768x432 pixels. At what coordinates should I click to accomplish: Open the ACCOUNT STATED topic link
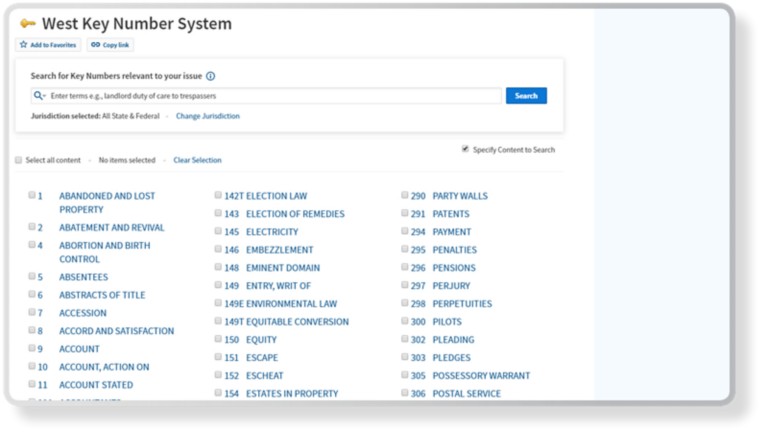click(x=96, y=385)
